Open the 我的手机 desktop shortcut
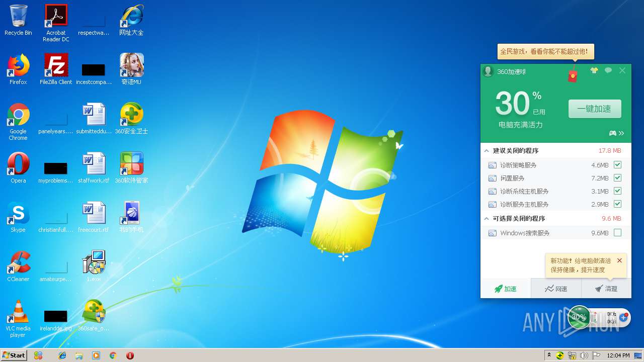This screenshot has width=644, height=362. point(131,217)
